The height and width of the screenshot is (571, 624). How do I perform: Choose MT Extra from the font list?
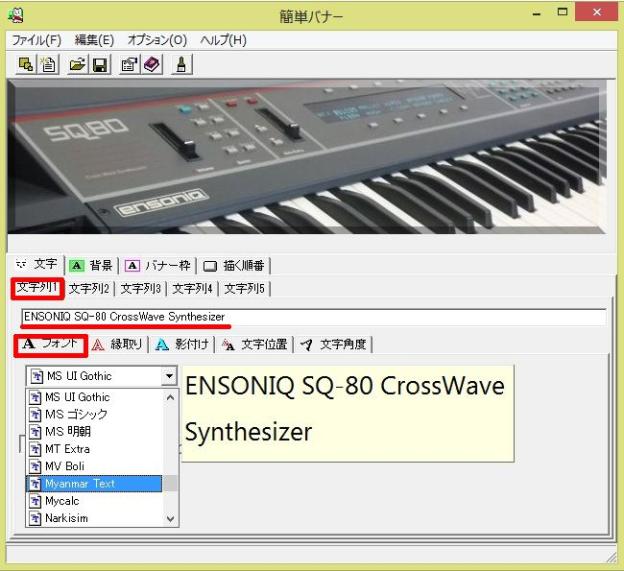[94, 449]
